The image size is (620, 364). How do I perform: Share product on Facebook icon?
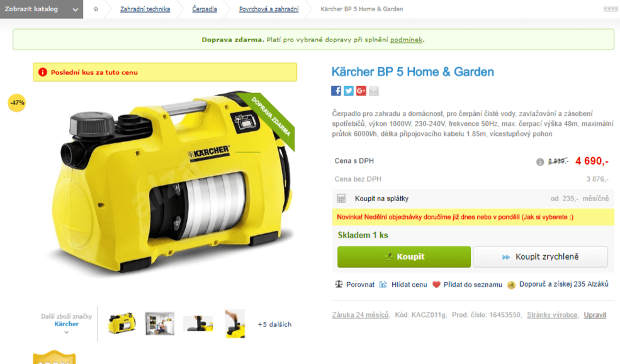pyautogui.click(x=336, y=91)
